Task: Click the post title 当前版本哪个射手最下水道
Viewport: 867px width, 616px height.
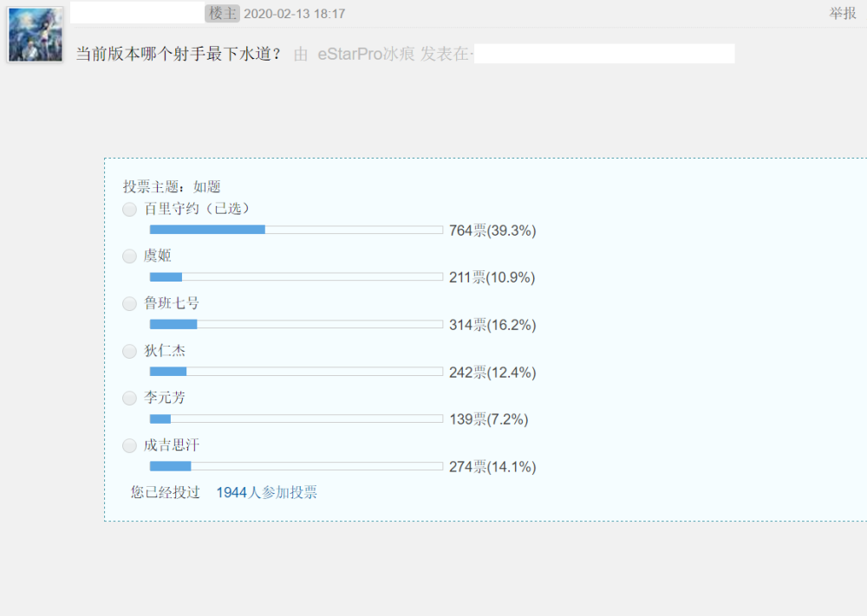Action: 179,54
